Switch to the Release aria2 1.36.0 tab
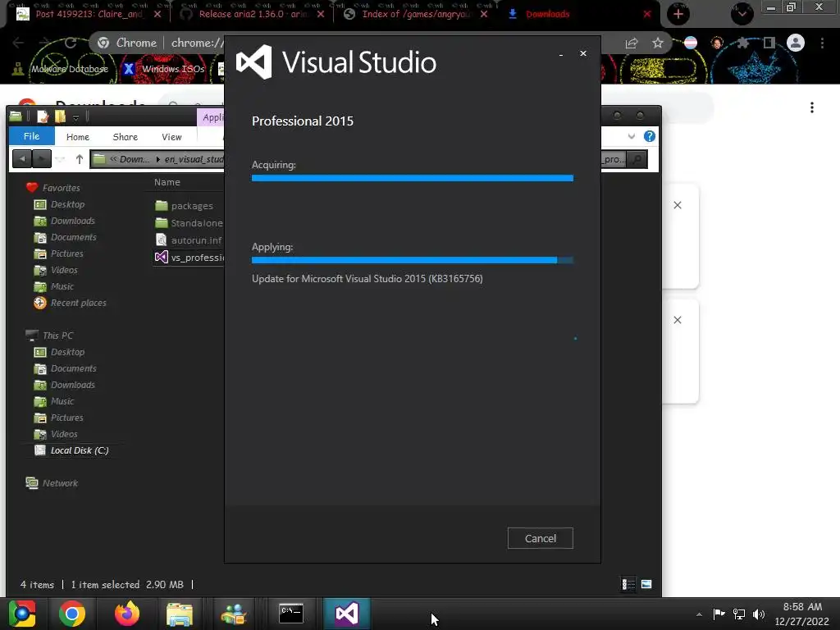This screenshot has width=840, height=630. coord(253,14)
